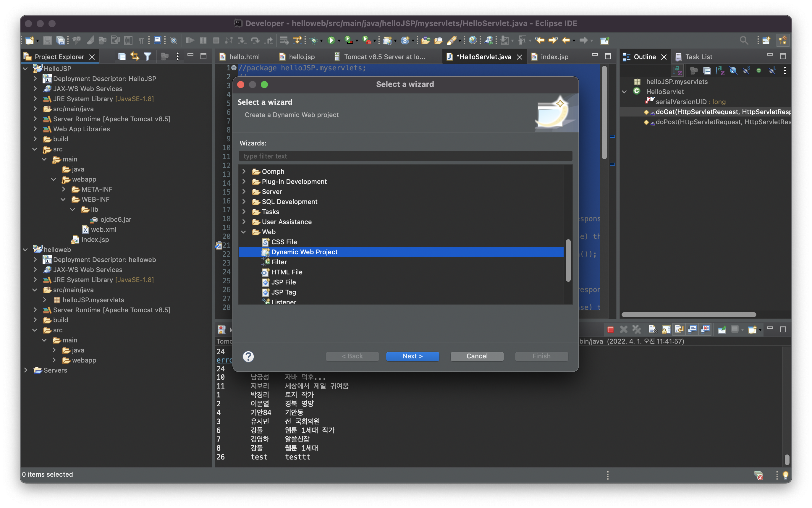This screenshot has height=508, width=812.
Task: Click the Debug bug icon in toolbar
Action: (x=314, y=40)
